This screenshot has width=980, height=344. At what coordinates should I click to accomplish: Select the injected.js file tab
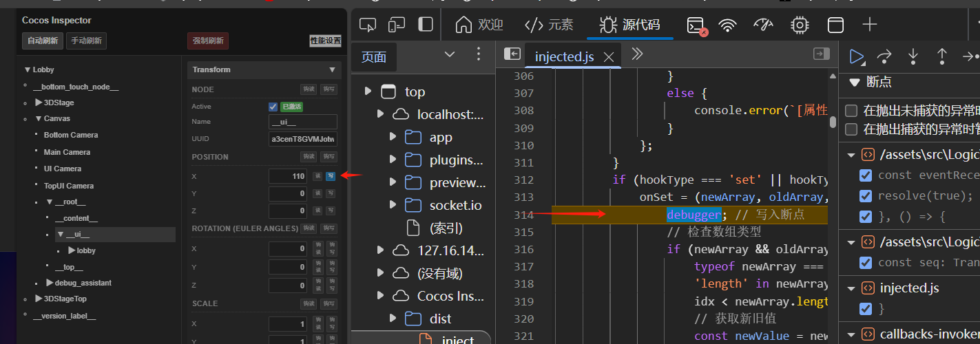tap(563, 57)
